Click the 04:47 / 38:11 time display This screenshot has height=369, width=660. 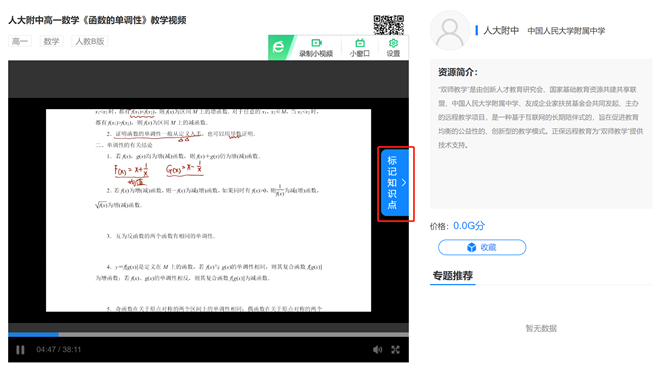click(59, 350)
